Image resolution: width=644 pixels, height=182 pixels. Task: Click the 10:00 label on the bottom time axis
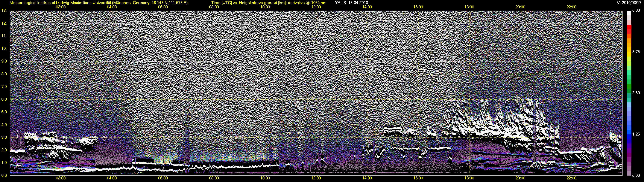pyautogui.click(x=265, y=178)
